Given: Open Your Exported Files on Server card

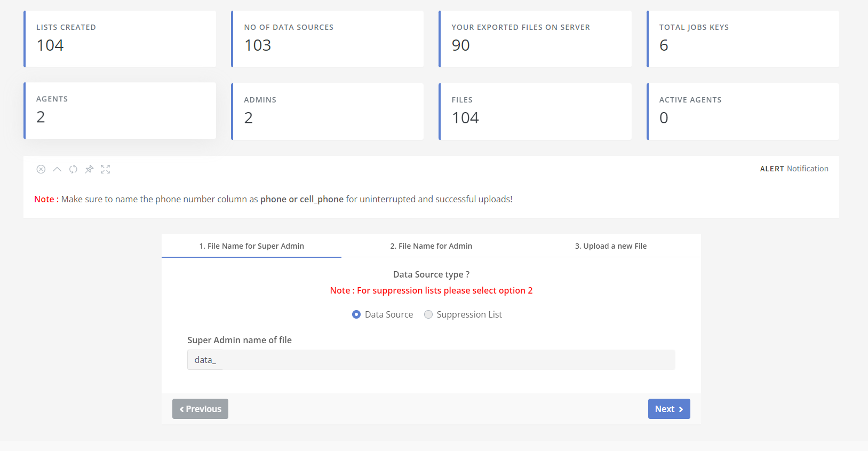Looking at the screenshot, I should (535, 39).
